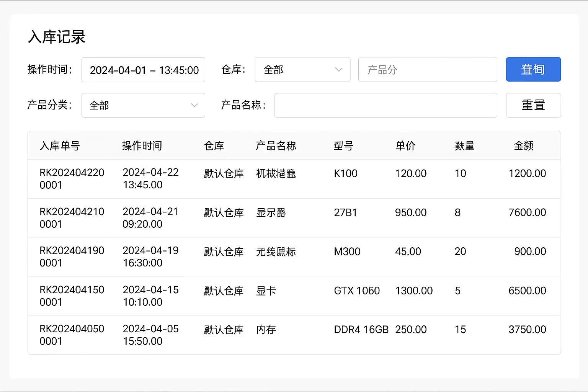
Task: Click the 入库单号 column header
Action: 60,146
